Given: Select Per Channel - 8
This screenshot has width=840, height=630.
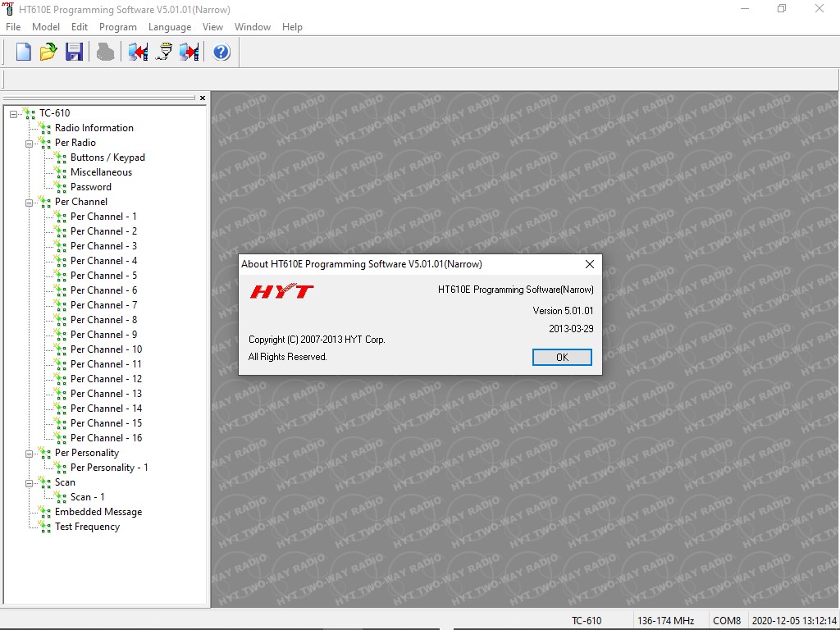Looking at the screenshot, I should pos(104,320).
